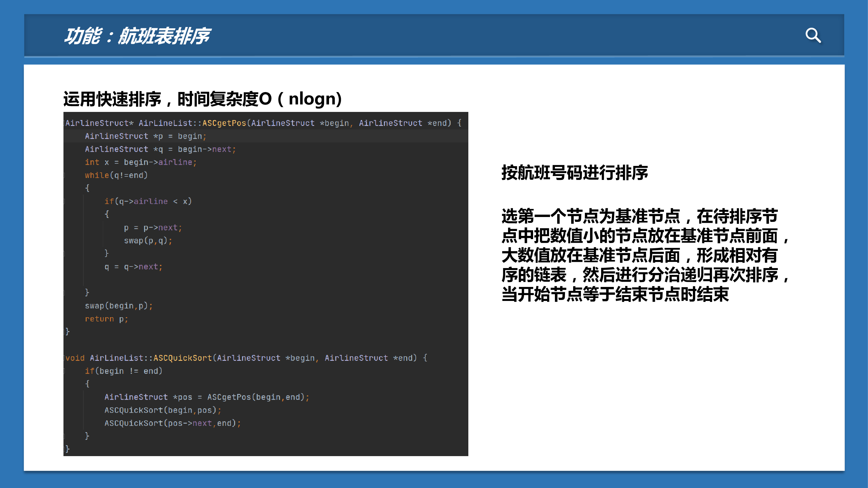
Task: Click the ASCQuickSort function signature line
Action: tap(246, 358)
